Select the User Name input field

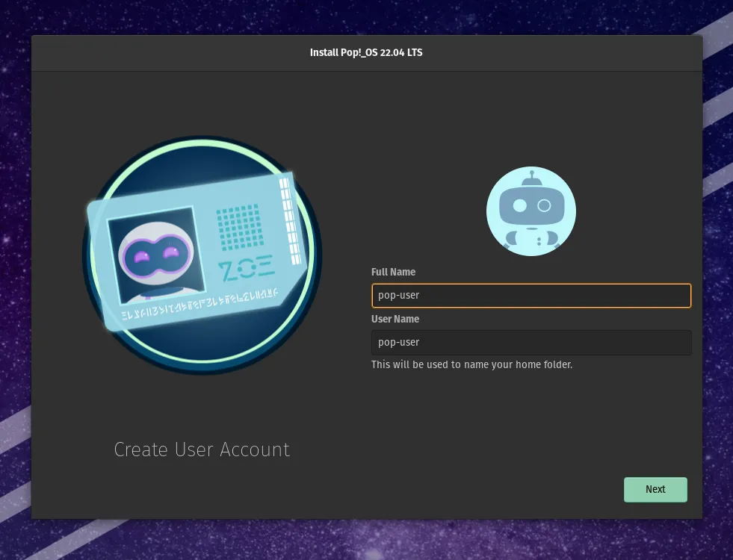click(531, 342)
